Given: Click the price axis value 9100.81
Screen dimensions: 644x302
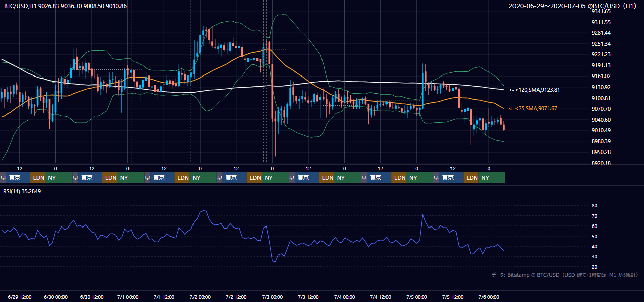Looking at the screenshot, I should coord(601,98).
